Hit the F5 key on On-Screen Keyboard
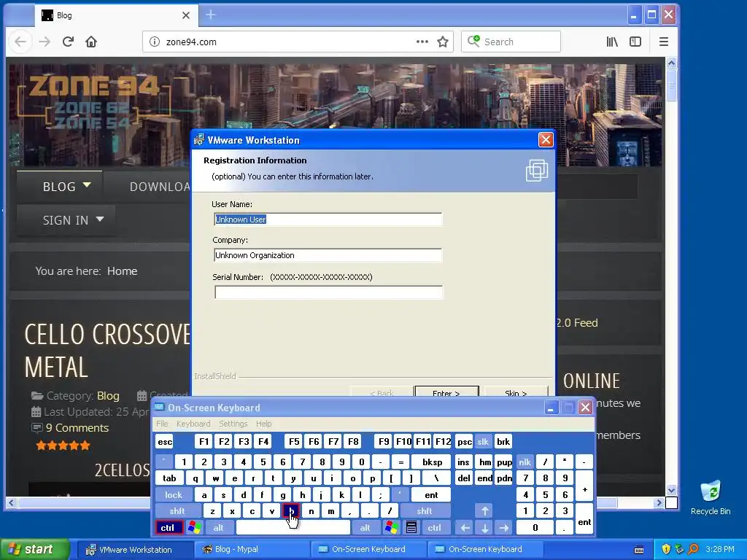Viewport: 747px width, 560px height. click(294, 442)
